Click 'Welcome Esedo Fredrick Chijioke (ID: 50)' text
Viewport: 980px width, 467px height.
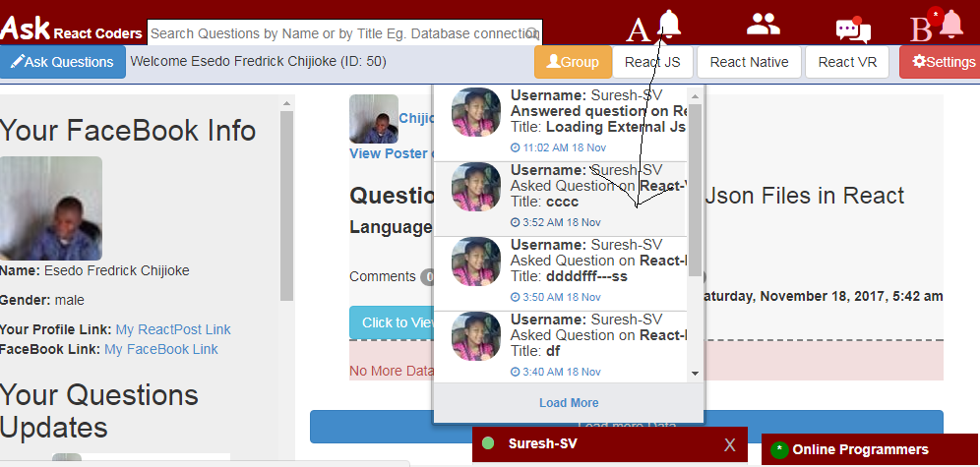tap(258, 61)
